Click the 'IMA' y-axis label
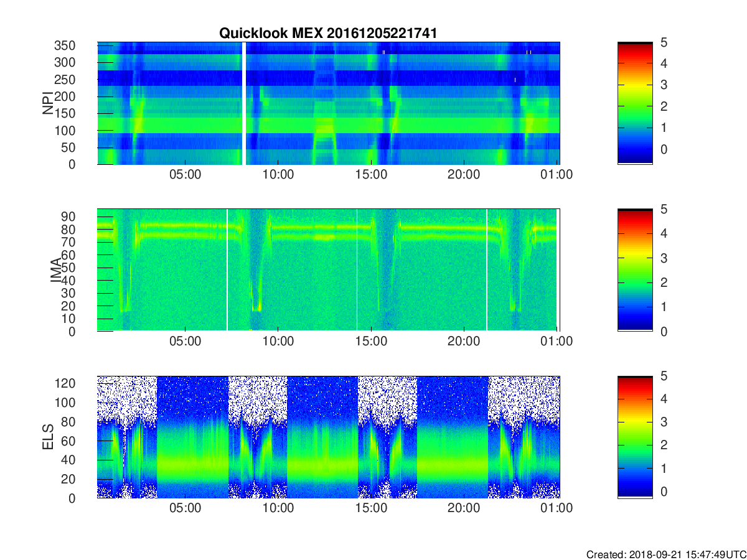The height and width of the screenshot is (560, 747). click(56, 271)
